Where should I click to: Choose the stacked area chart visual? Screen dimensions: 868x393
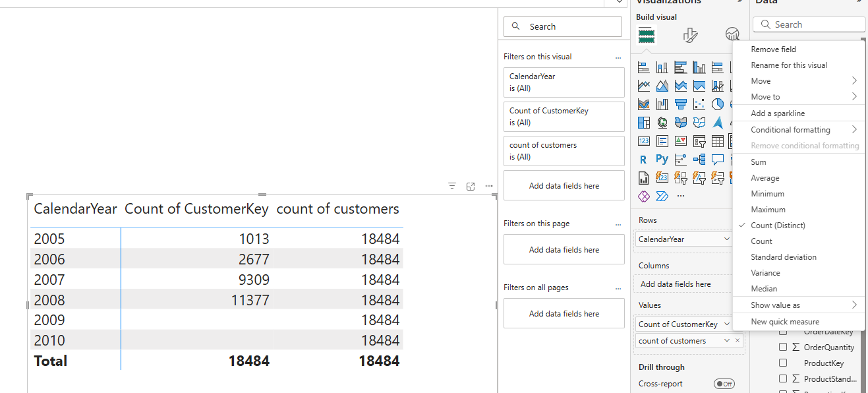click(681, 86)
